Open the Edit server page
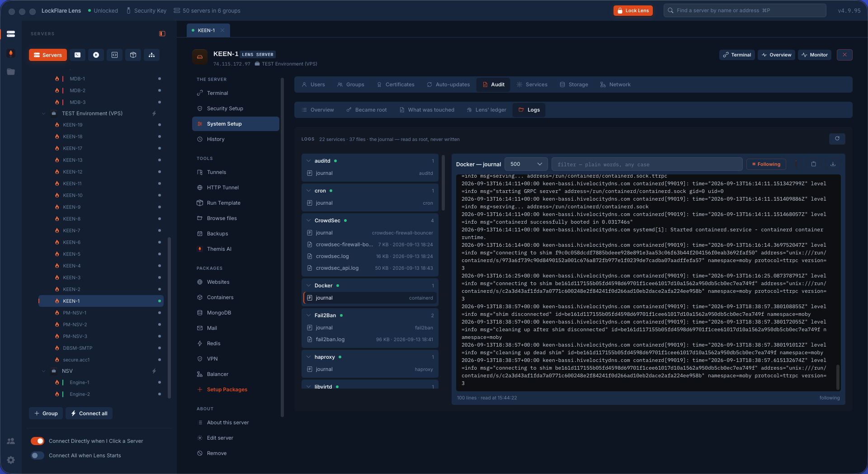The image size is (868, 474). coord(236,438)
